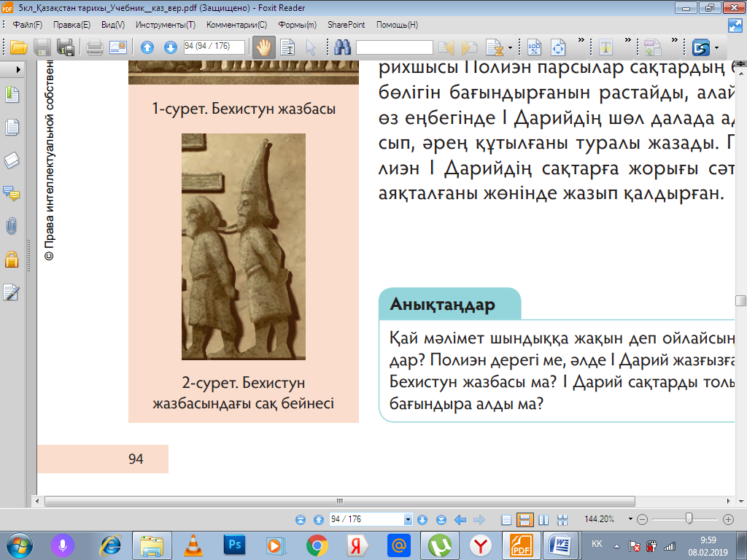Click the Actual size percent icon
The width and height of the screenshot is (747, 560).
click(535, 47)
